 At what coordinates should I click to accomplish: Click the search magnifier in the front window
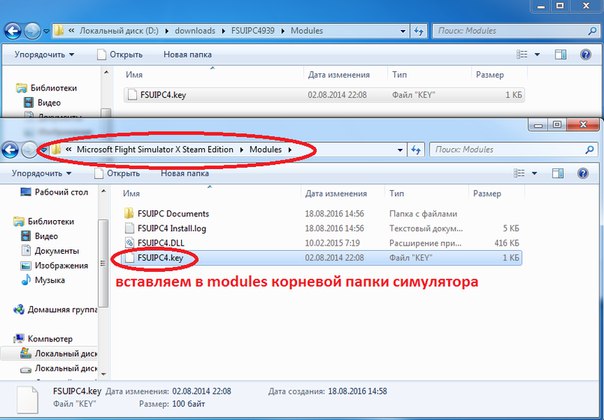(x=589, y=150)
